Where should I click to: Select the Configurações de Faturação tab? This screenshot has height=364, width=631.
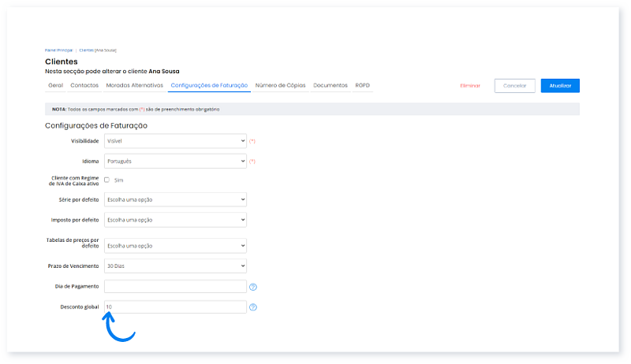(209, 85)
